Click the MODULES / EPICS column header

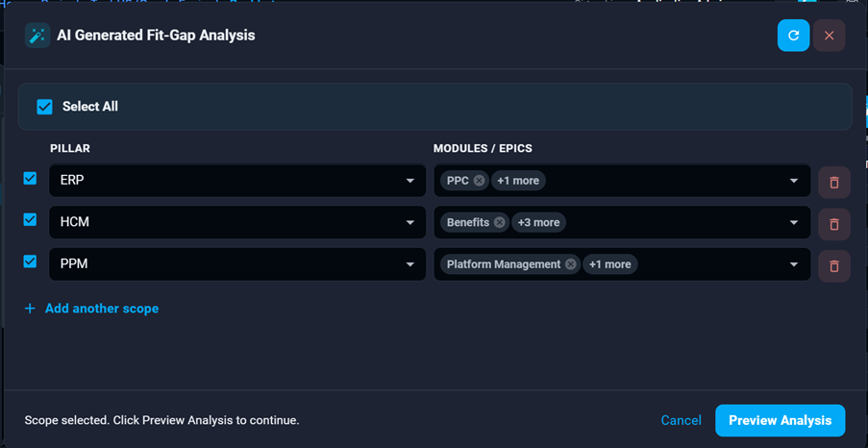[x=483, y=148]
